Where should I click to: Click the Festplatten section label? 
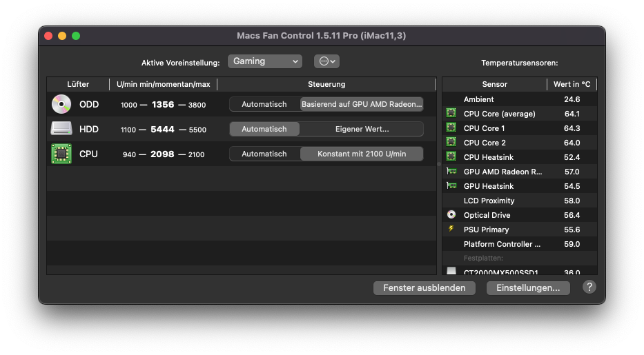point(483,258)
